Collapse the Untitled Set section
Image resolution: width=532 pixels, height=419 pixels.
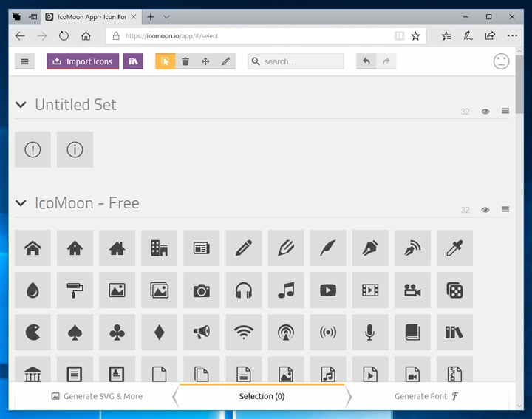tap(21, 105)
